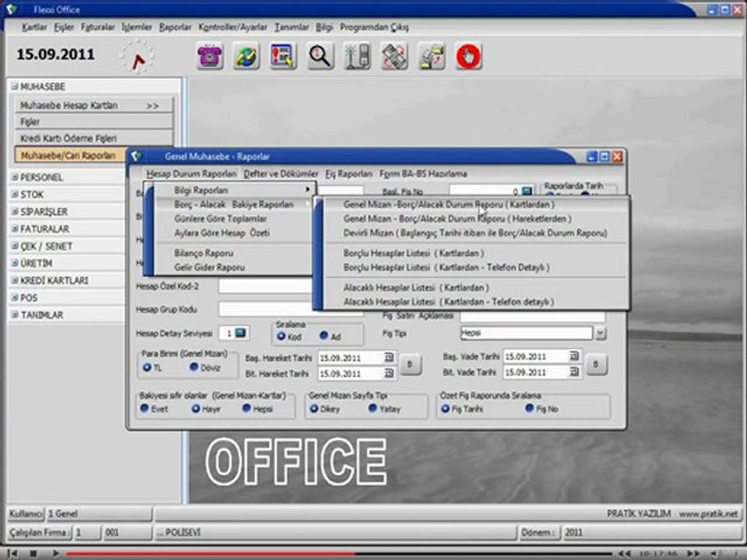747x560 pixels.
Task: Open the internet globe toolbar icon
Action: point(247,56)
